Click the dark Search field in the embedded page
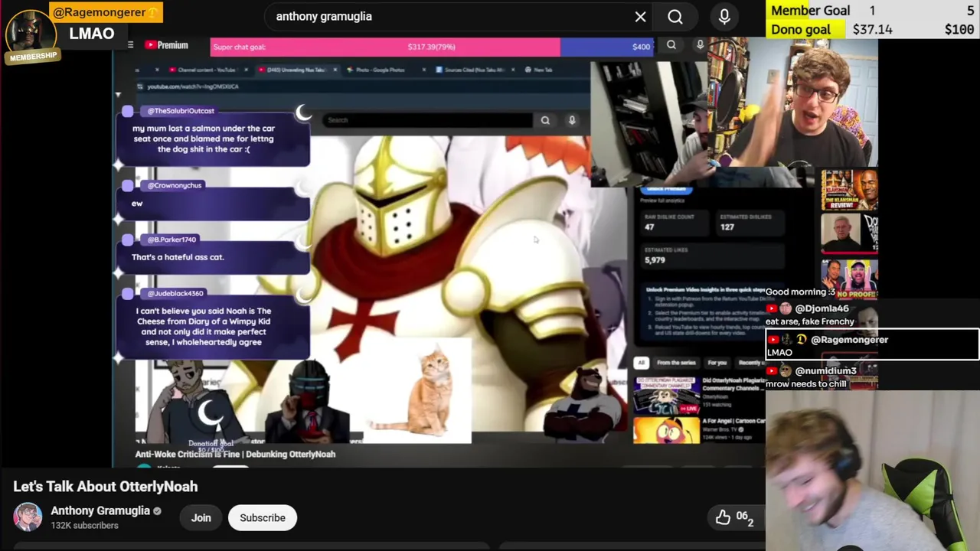Image resolution: width=980 pixels, height=551 pixels. 428,120
